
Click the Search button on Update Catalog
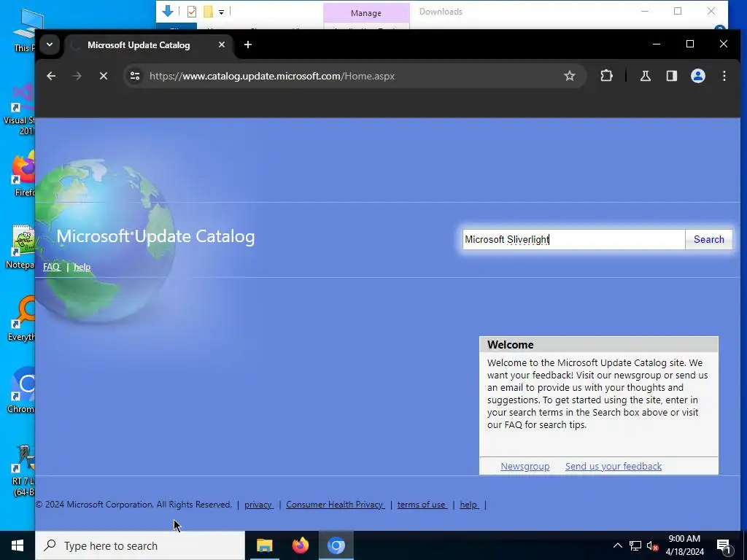click(708, 239)
